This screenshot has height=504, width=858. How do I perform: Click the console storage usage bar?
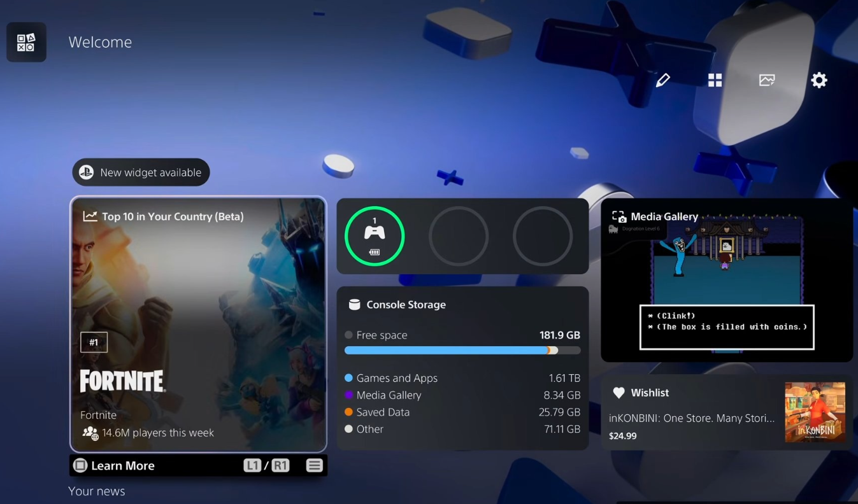[x=462, y=351]
